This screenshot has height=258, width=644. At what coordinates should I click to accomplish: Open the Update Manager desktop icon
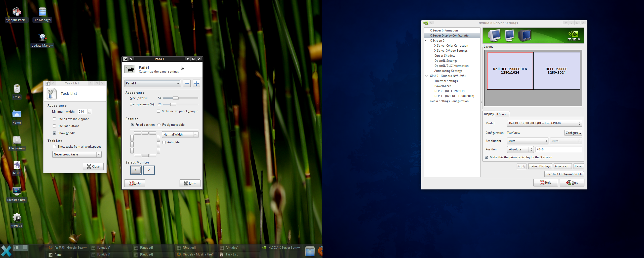point(42,38)
